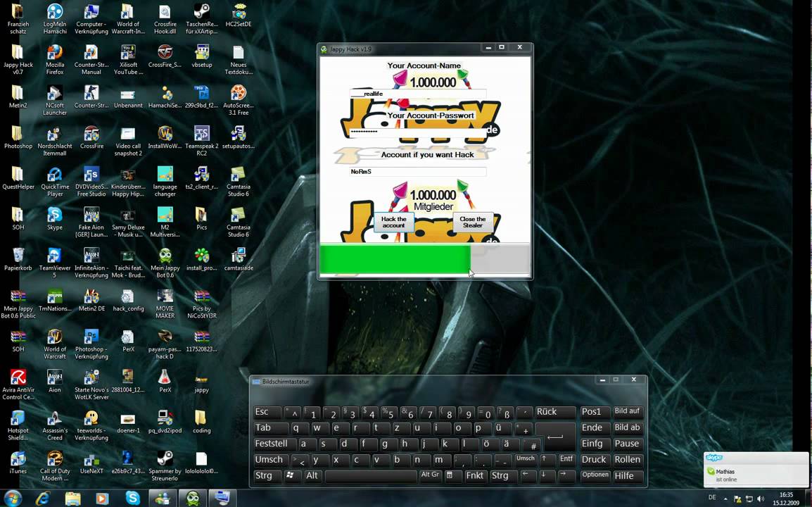Select Starte Novo's WotLK Server icon

(91, 384)
